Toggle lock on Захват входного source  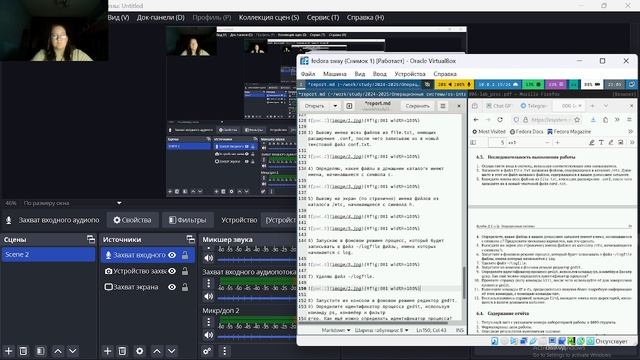point(185,255)
